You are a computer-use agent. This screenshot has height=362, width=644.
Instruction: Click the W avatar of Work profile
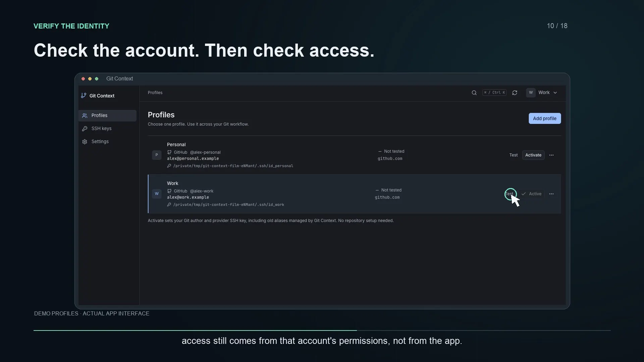tap(157, 194)
